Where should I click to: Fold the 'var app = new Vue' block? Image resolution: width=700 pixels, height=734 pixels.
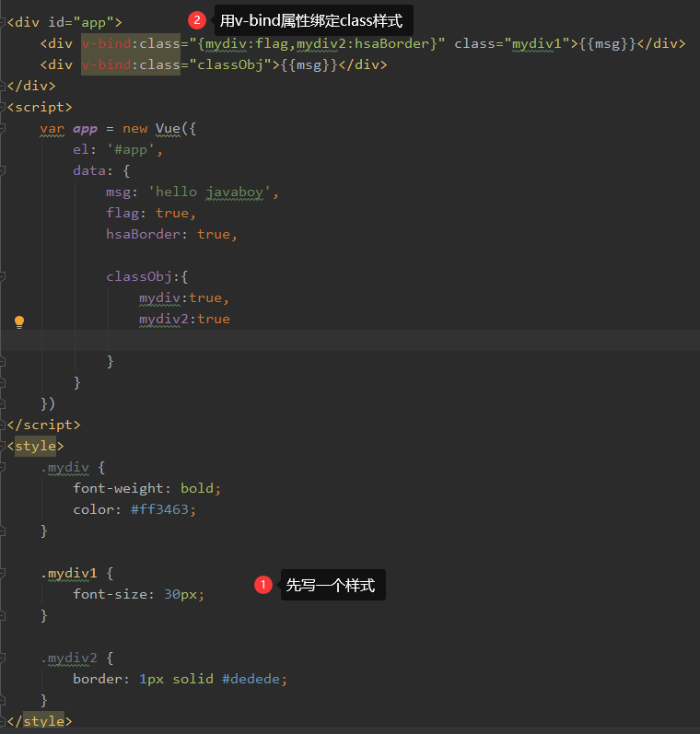click(x=2, y=128)
